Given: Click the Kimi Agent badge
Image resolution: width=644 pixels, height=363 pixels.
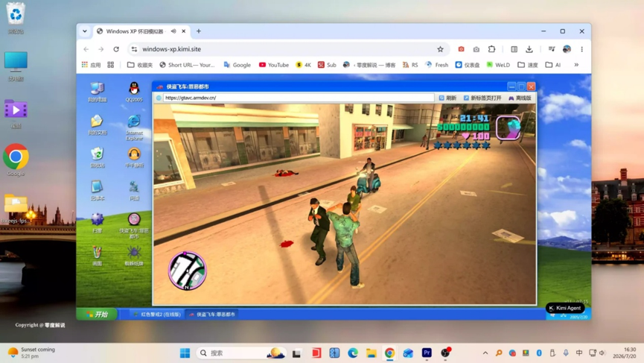Looking at the screenshot, I should (565, 308).
